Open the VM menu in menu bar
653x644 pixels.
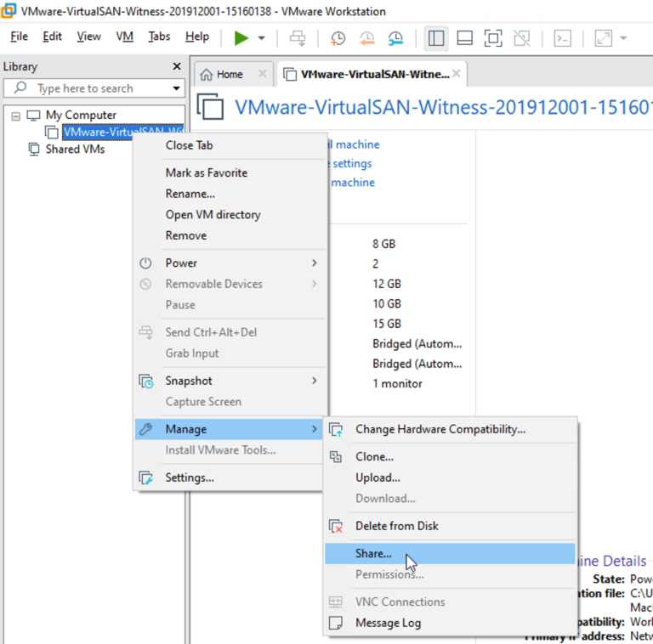124,37
